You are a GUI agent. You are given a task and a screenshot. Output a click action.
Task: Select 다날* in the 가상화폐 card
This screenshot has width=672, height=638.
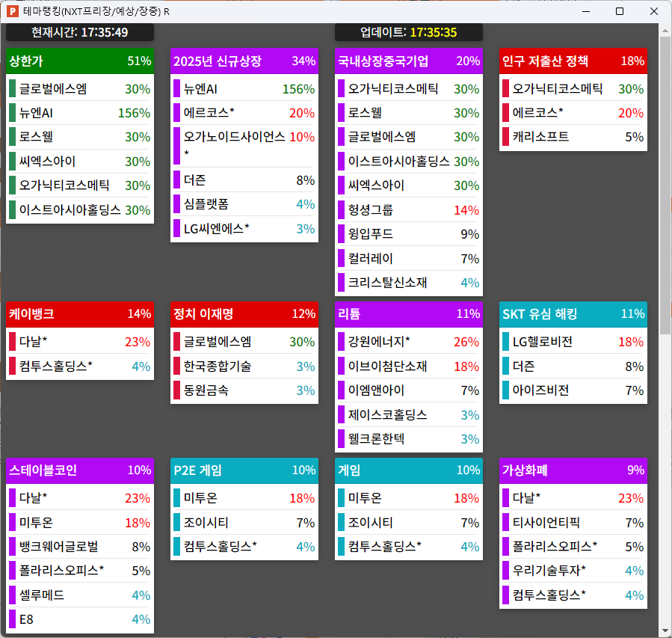[573, 498]
